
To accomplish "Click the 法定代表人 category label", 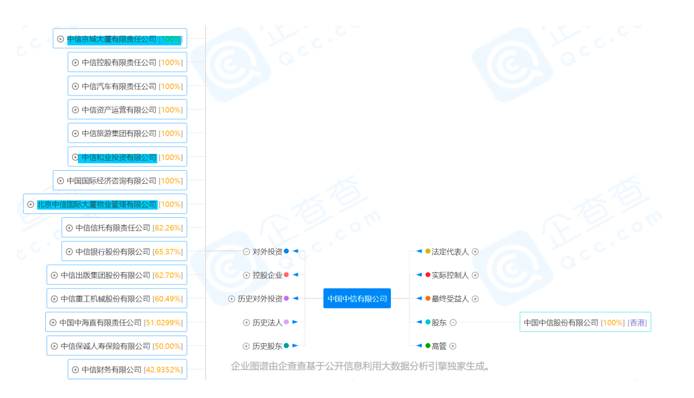I will coord(450,251).
